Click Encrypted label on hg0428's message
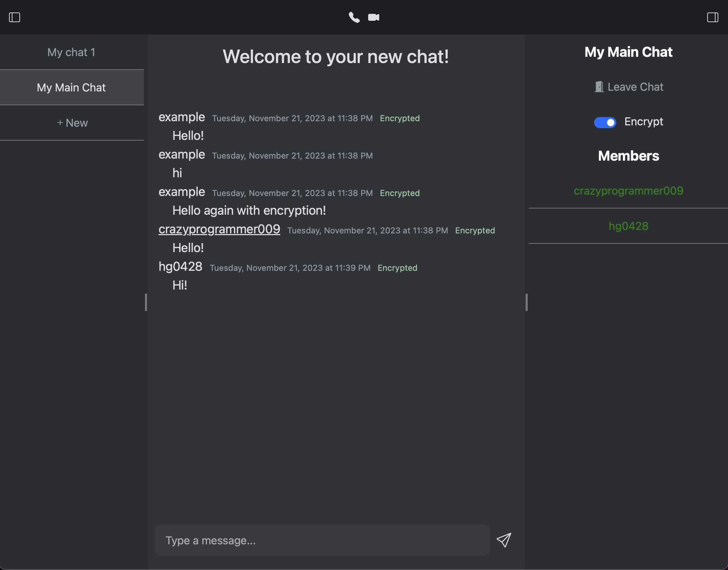 click(x=397, y=268)
